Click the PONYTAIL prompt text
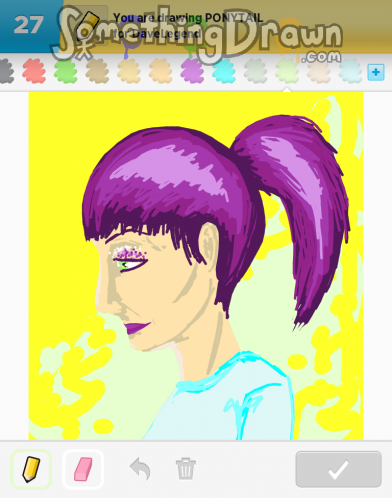The height and width of the screenshot is (498, 392). coord(234,18)
